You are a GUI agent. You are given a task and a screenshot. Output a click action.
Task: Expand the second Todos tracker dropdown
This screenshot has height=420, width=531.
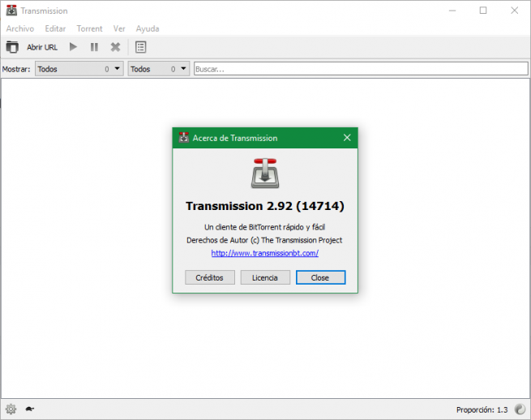click(x=158, y=69)
